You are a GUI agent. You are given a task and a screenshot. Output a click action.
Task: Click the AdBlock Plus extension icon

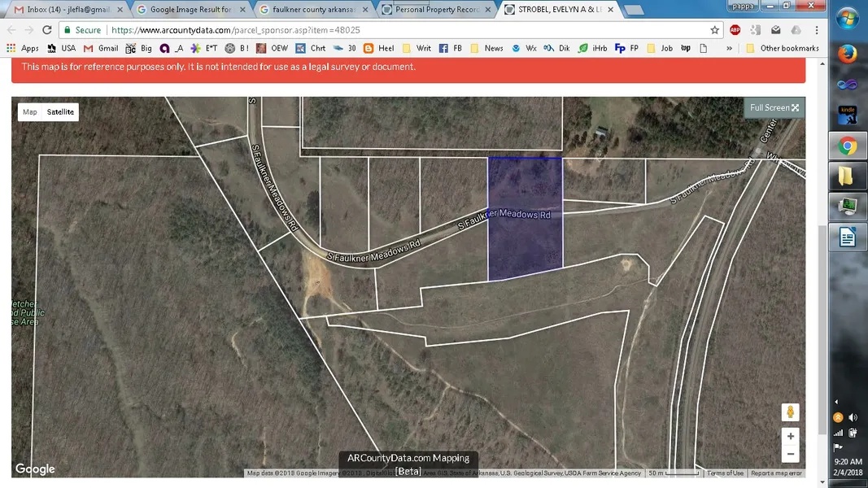pyautogui.click(x=735, y=30)
